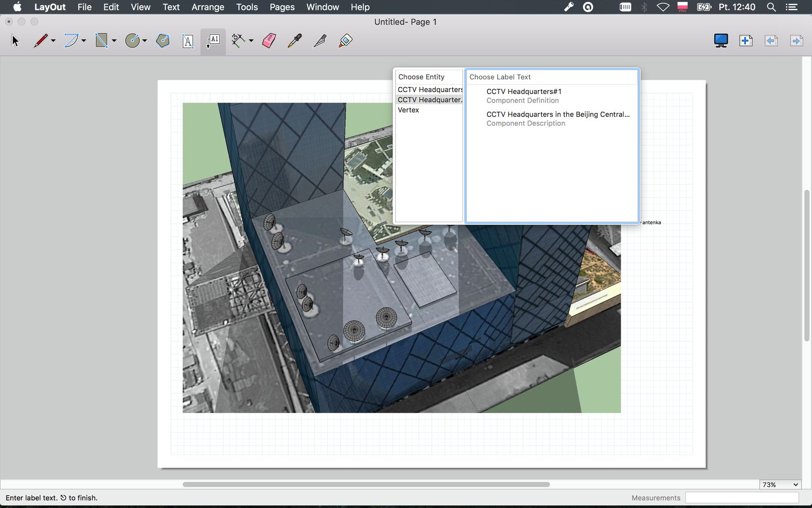
Task: Choose first CCTV Headquarters entity
Action: (x=429, y=90)
